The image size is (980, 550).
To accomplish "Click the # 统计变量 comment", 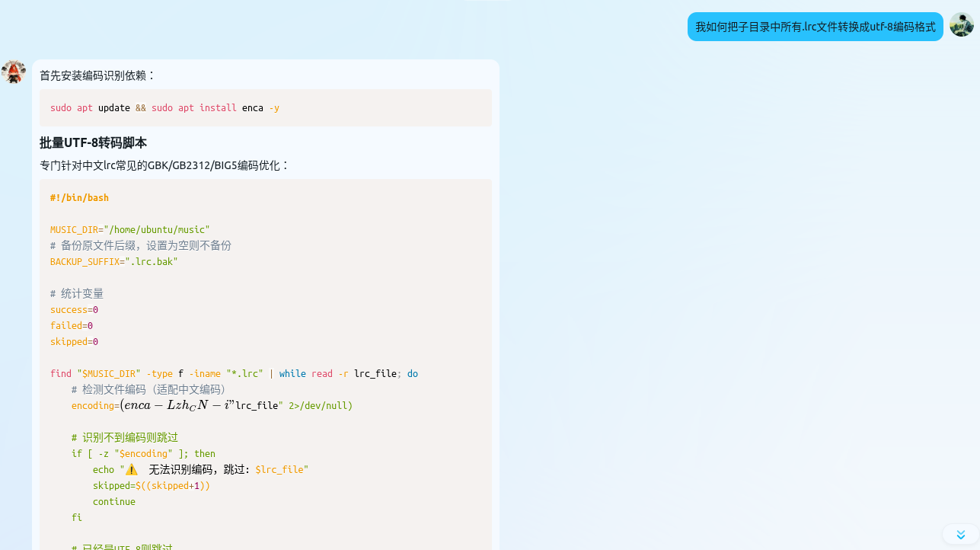I will click(x=77, y=294).
